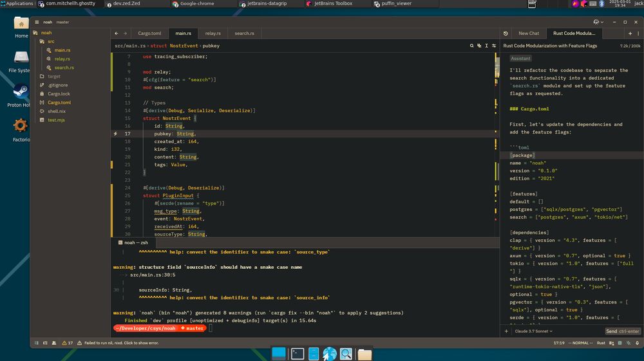Switch to the search.rs tab
Viewport: 644px width, 361px height.
point(244,34)
